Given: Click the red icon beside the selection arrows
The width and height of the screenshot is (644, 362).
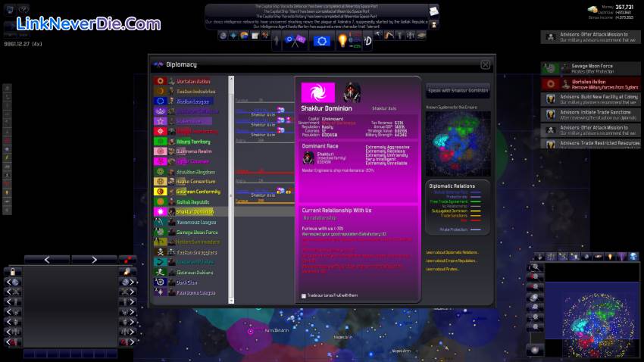Looking at the screenshot, I should [127, 260].
